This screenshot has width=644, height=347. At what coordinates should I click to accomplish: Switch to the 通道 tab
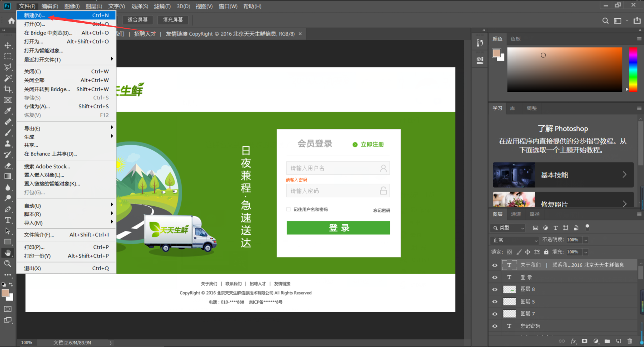point(516,214)
